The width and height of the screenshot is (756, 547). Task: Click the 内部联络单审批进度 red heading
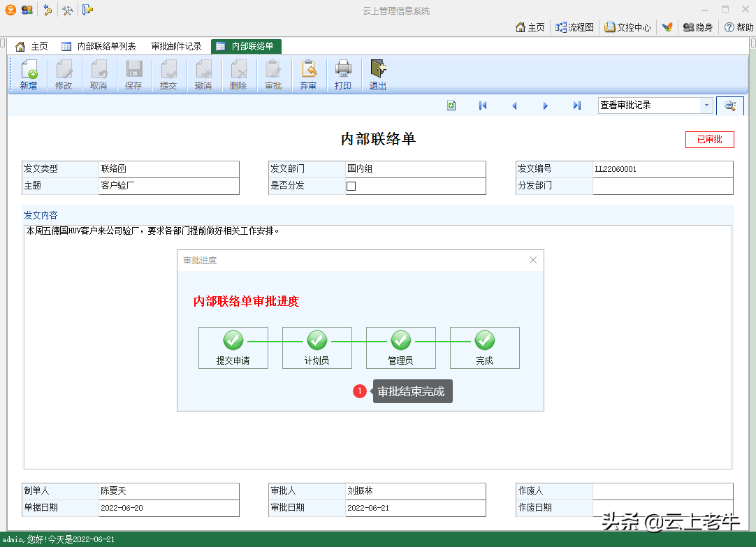(x=247, y=302)
